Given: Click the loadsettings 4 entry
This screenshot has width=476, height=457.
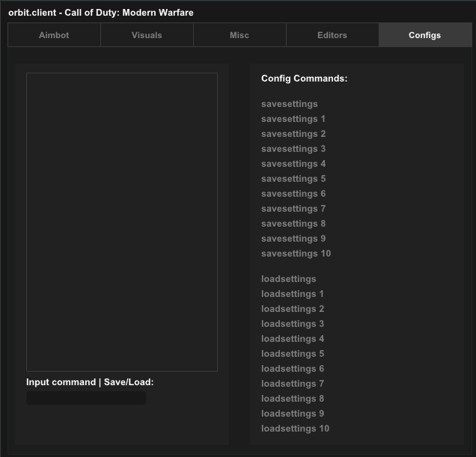Looking at the screenshot, I should click(292, 339).
